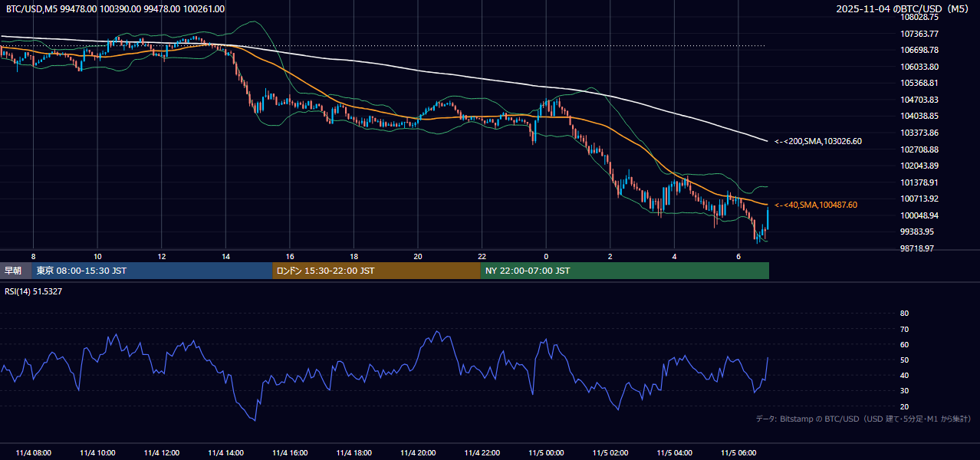Click the 40,SMA,100487.60 label
This screenshot has width=980, height=460.
pos(816,205)
